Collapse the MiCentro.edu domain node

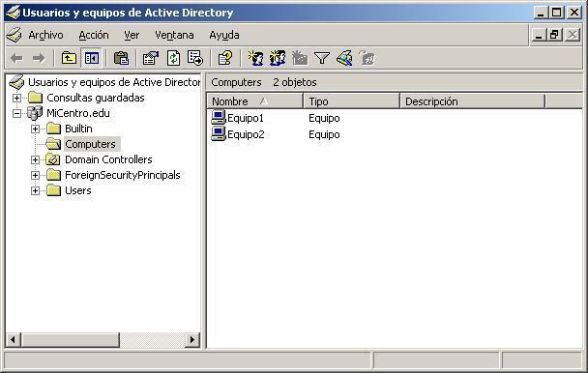click(16, 113)
